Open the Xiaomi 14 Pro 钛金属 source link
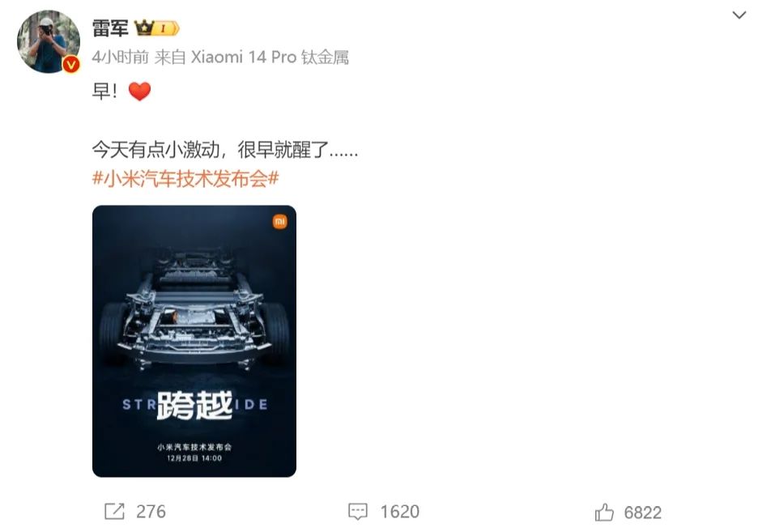Image resolution: width=758 pixels, height=532 pixels. (270, 57)
